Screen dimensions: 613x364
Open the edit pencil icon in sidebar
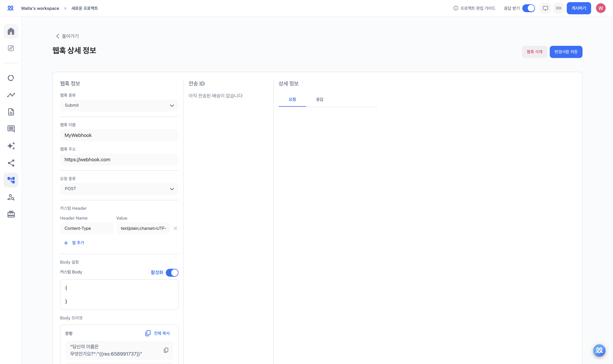11,48
